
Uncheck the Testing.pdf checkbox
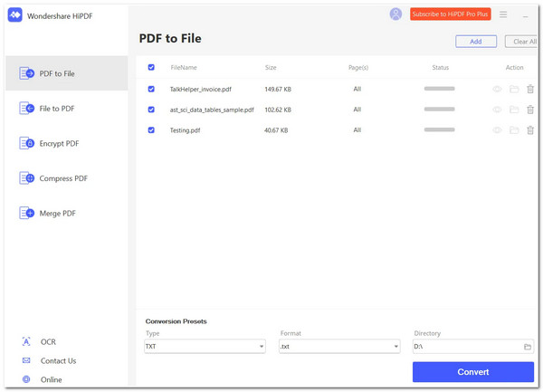[x=151, y=129]
